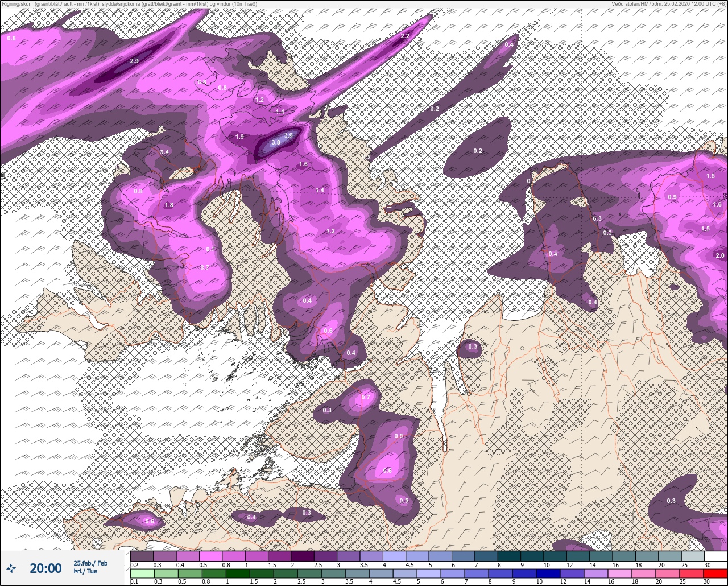Pick top-row legend swatch above 1.5
Screen dimensions: 728x586
[279, 556]
